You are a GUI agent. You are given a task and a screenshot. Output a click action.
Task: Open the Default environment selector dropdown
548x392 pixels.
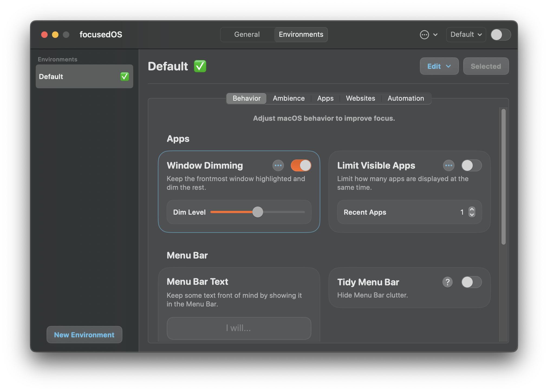tap(466, 35)
